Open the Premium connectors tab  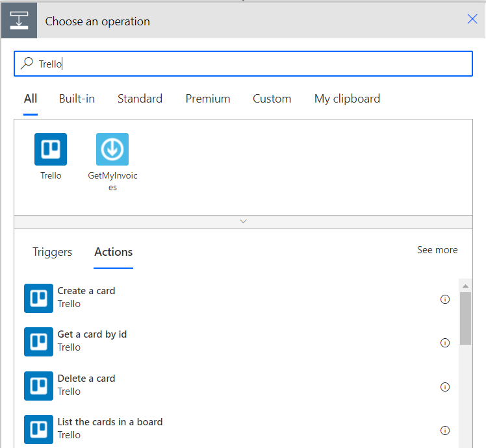(208, 99)
